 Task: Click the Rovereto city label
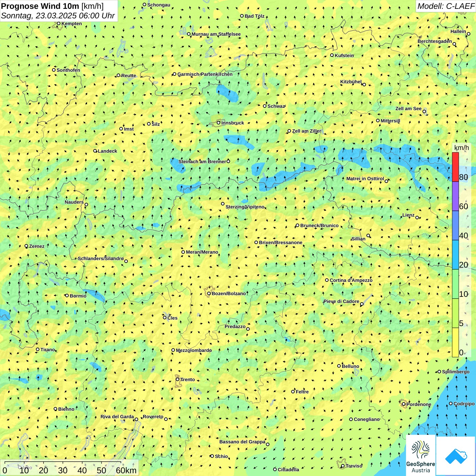[153, 417]
